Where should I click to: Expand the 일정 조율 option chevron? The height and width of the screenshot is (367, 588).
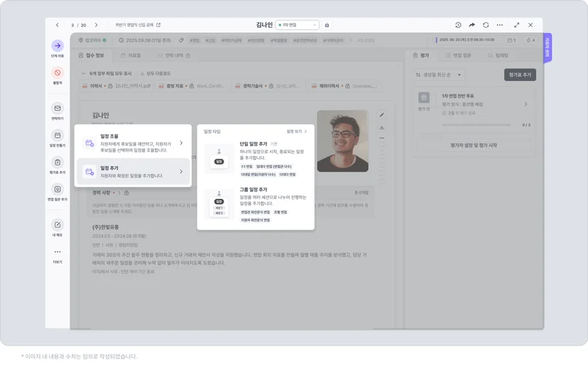click(181, 143)
